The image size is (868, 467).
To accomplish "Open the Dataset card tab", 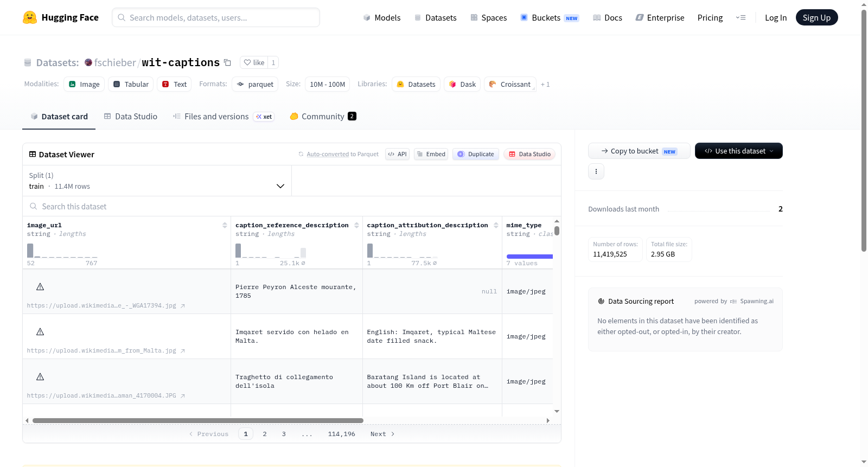I will coord(59,116).
